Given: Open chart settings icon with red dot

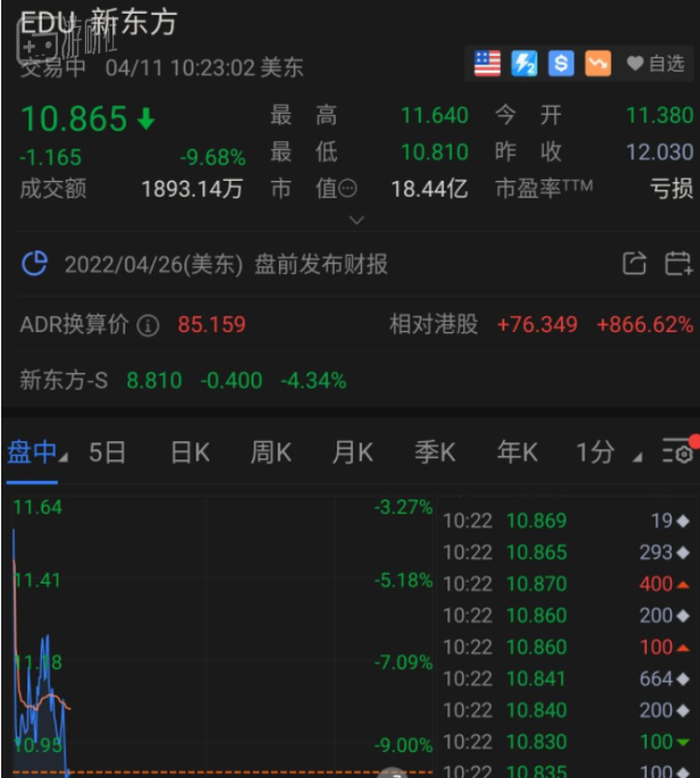Looking at the screenshot, I should [x=677, y=453].
